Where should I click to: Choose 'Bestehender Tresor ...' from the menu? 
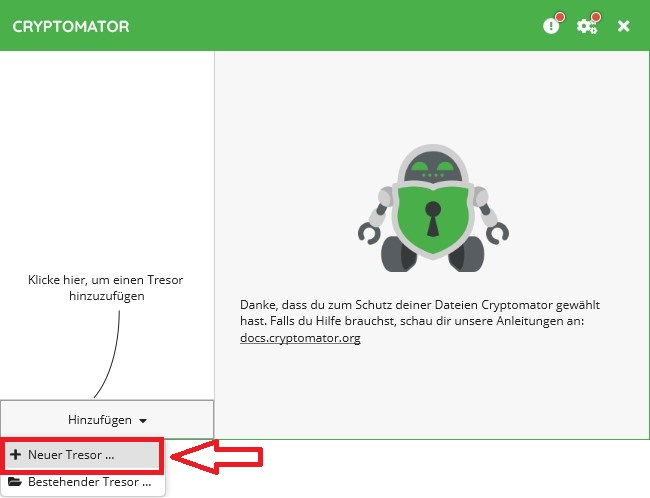(x=90, y=482)
